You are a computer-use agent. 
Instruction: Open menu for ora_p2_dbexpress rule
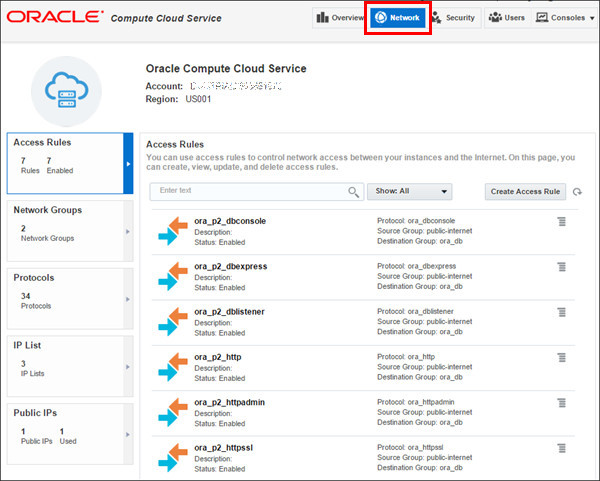(x=561, y=266)
